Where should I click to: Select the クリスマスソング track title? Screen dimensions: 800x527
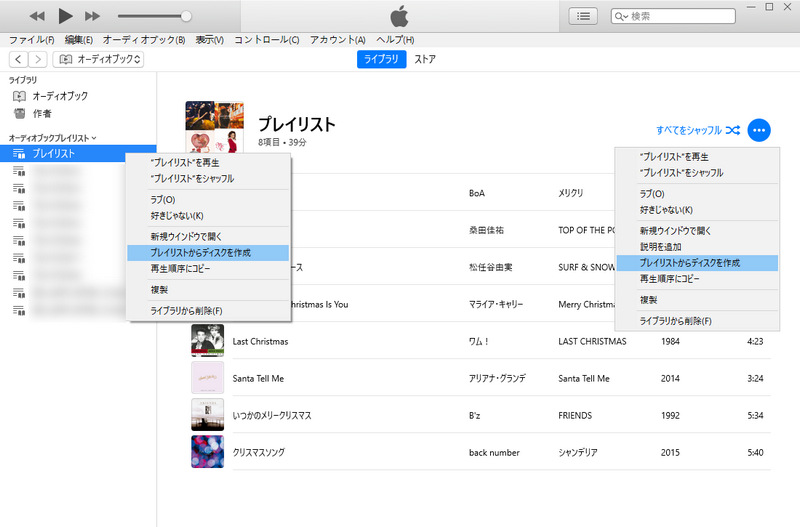[x=259, y=453]
